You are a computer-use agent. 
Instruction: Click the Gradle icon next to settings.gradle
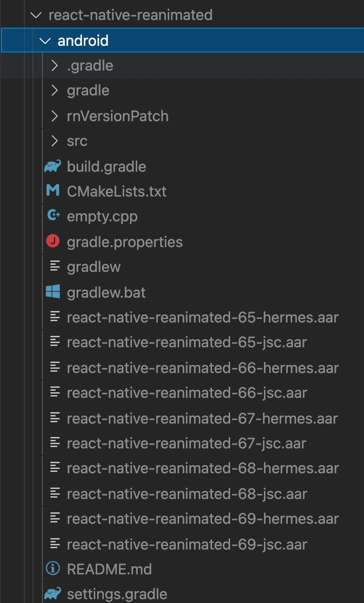point(54,593)
